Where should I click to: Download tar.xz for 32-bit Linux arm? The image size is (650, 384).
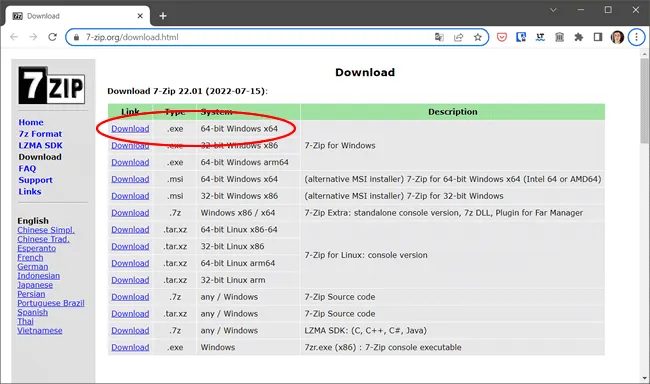pyautogui.click(x=130, y=280)
